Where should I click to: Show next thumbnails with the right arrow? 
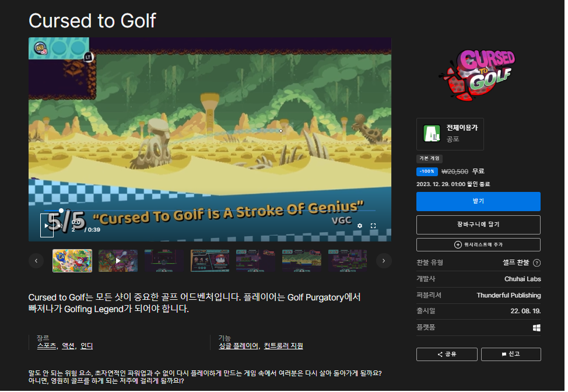[x=384, y=261]
